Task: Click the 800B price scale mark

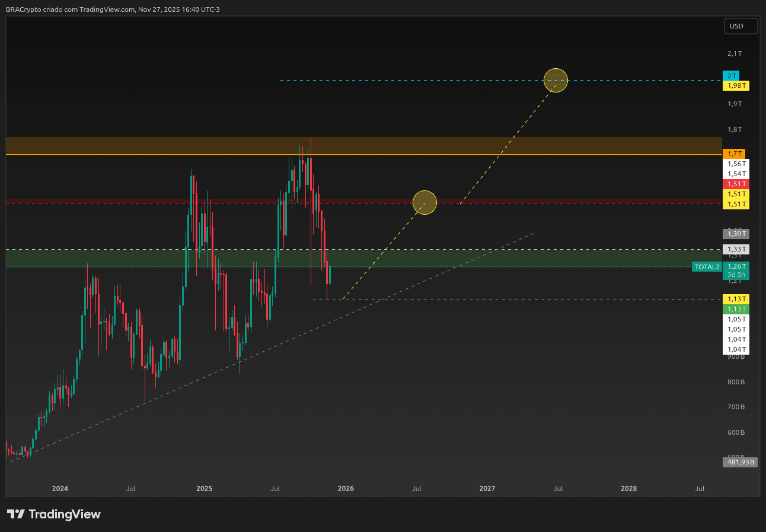Action: 736,382
